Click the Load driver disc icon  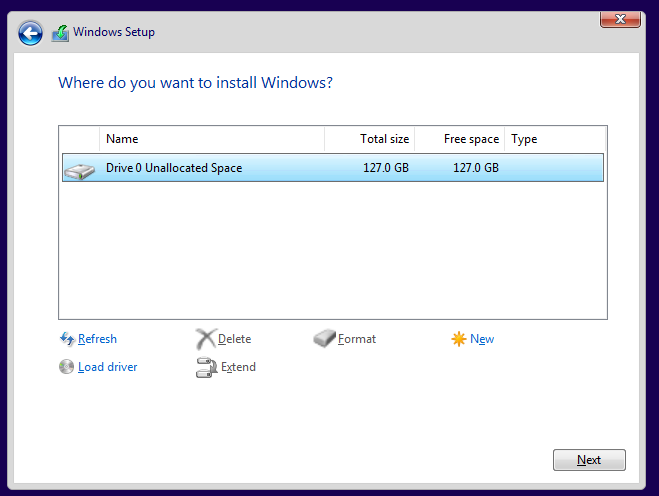coord(67,367)
